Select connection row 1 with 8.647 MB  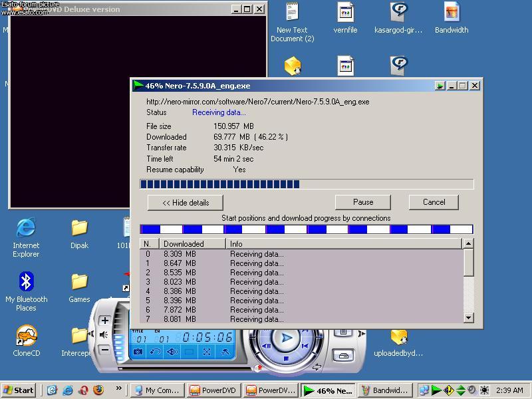click(302, 263)
